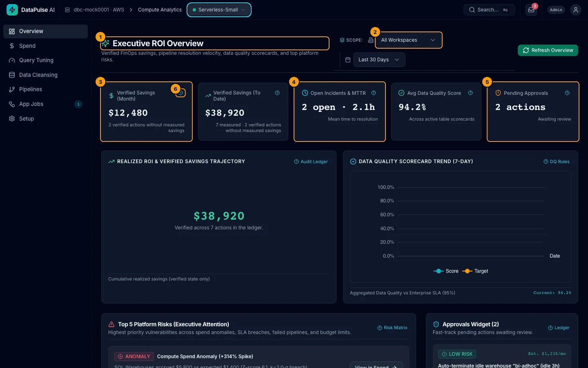Screen dimensions: 588x368
Task: Click the Search field in top bar
Action: [x=489, y=10]
